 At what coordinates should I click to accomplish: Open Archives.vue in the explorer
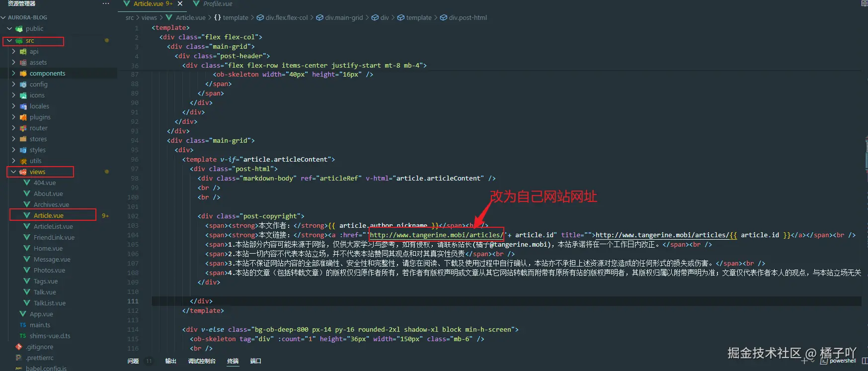(51, 204)
